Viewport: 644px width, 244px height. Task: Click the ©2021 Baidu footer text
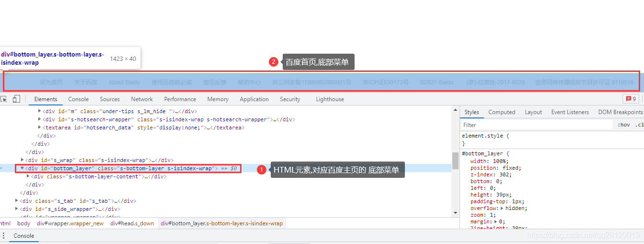pos(437,82)
